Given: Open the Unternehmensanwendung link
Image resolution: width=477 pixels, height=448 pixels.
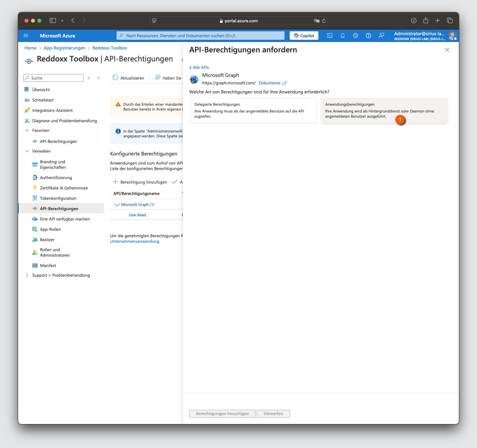Looking at the screenshot, I should point(135,241).
